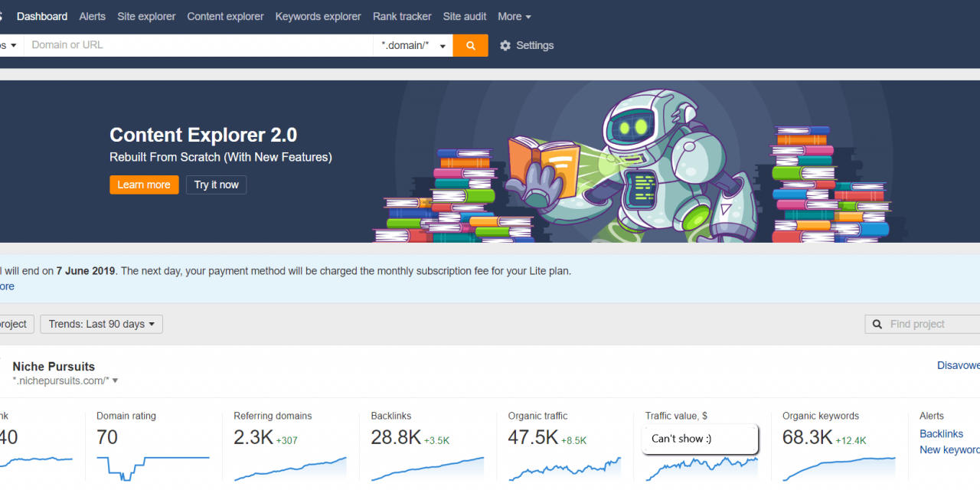Click the Try it now button
This screenshot has width=980, height=490.
(216, 185)
